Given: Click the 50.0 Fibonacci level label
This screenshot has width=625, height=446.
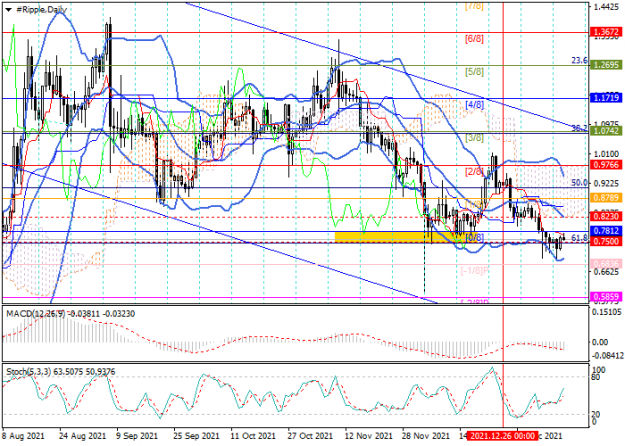Looking at the screenshot, I should (580, 183).
